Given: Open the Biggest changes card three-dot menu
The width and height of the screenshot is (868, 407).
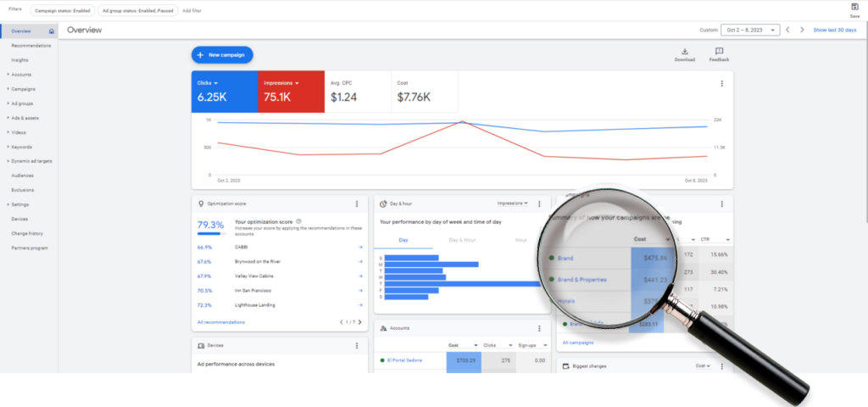Looking at the screenshot, I should point(722,366).
